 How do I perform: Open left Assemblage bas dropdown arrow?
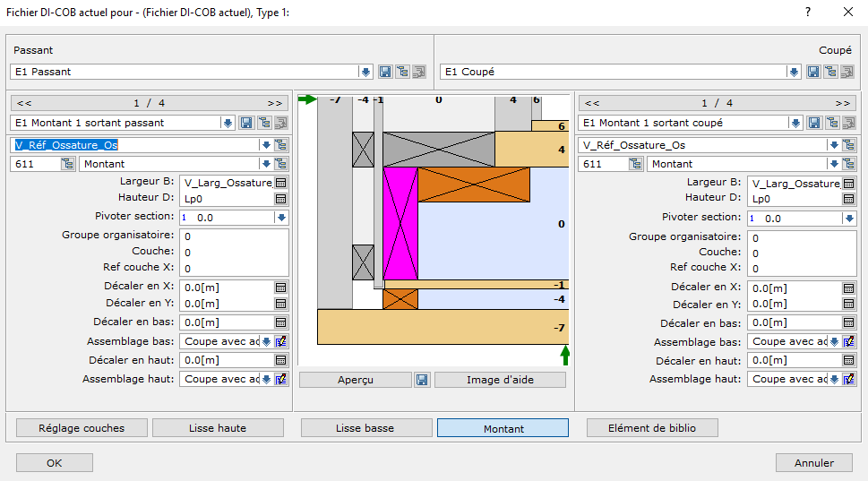click(266, 341)
